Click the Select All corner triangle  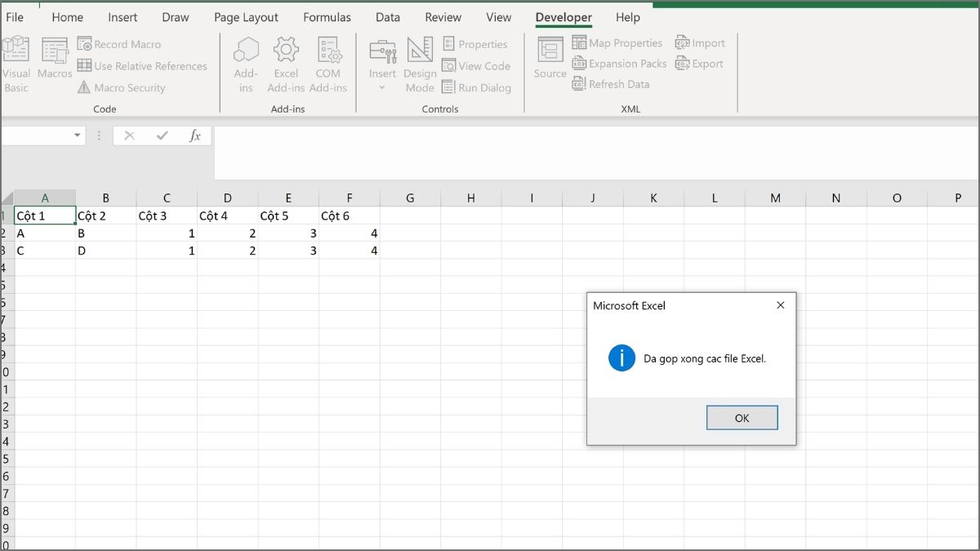coord(7,198)
